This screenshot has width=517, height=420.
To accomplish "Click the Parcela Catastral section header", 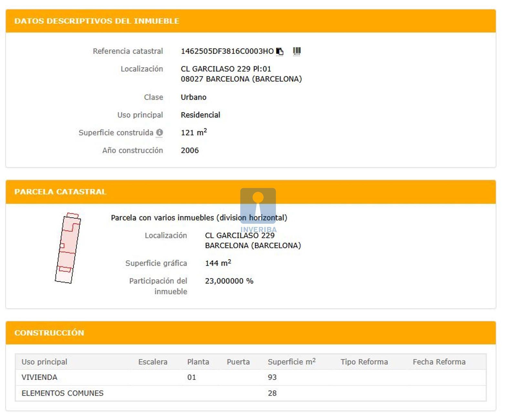I will pos(60,192).
